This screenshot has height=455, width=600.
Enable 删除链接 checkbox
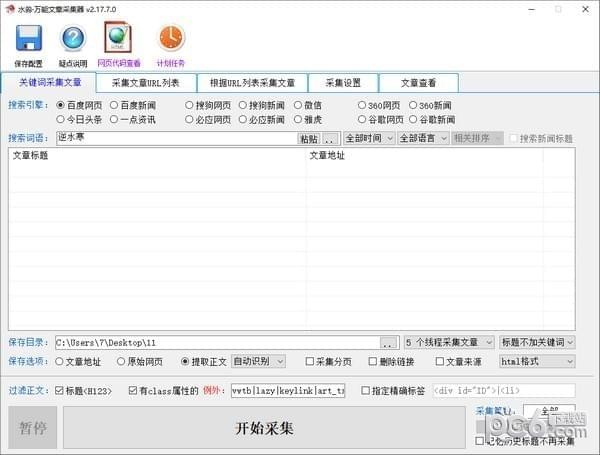pyautogui.click(x=373, y=362)
